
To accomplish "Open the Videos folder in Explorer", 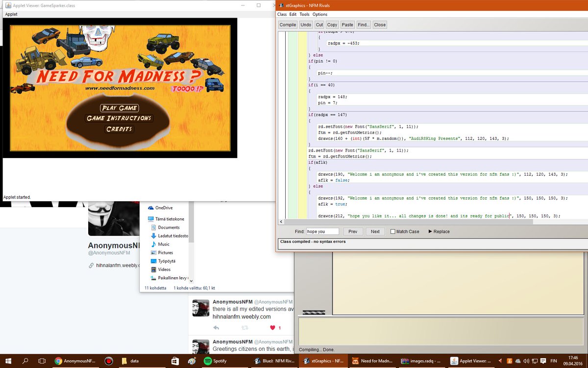I will tap(160, 269).
